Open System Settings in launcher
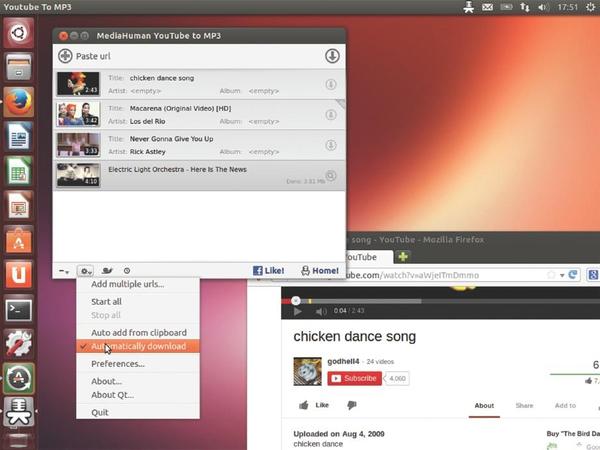The height and width of the screenshot is (450, 600). click(18, 344)
